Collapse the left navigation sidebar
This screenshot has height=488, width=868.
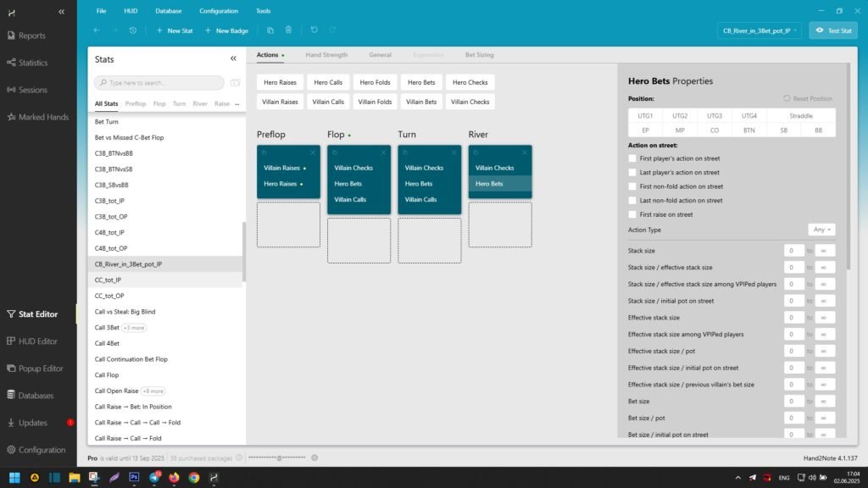tap(61, 12)
